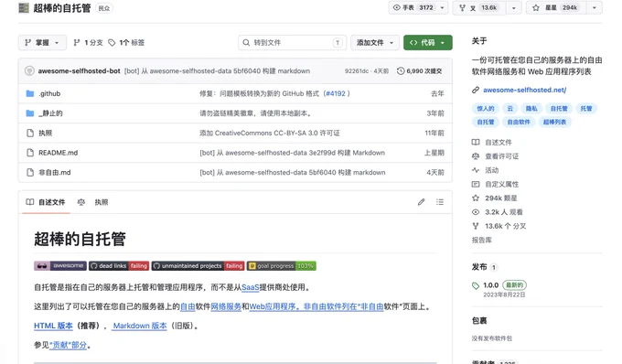Image resolution: width=622 pixels, height=364 pixels.
Task: Select the 惊人的 topic tag
Action: pos(486,108)
